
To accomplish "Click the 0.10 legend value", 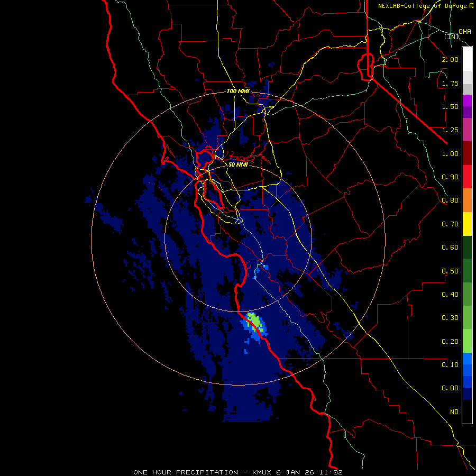I will click(x=450, y=365).
